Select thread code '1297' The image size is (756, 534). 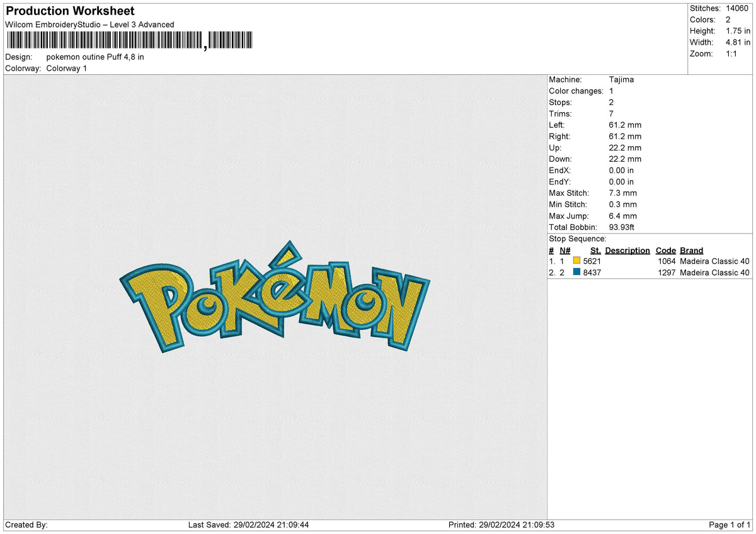click(x=667, y=273)
